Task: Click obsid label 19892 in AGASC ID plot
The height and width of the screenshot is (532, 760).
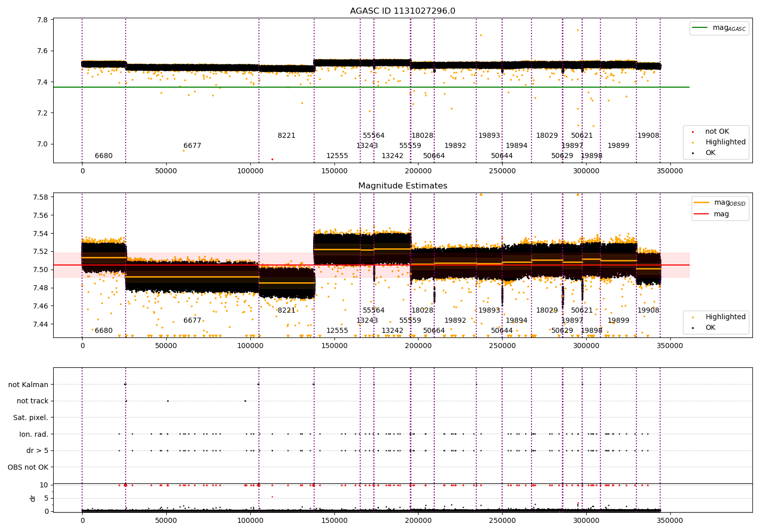Action: tap(455, 146)
